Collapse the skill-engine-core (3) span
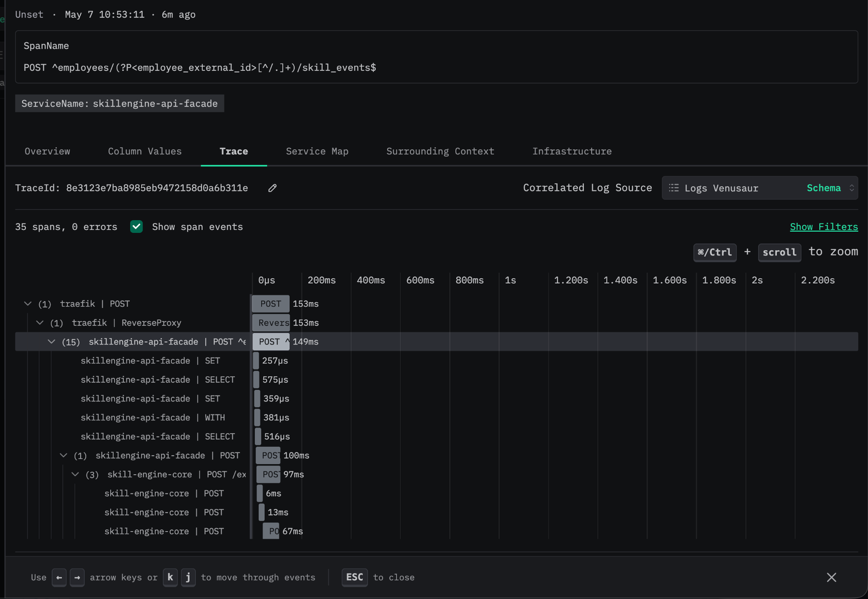The height and width of the screenshot is (599, 868). 75,474
